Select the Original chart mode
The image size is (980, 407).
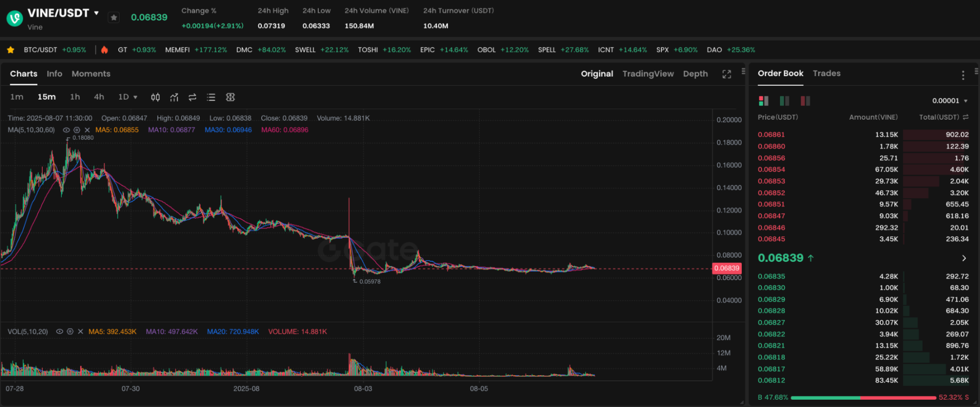tap(597, 74)
